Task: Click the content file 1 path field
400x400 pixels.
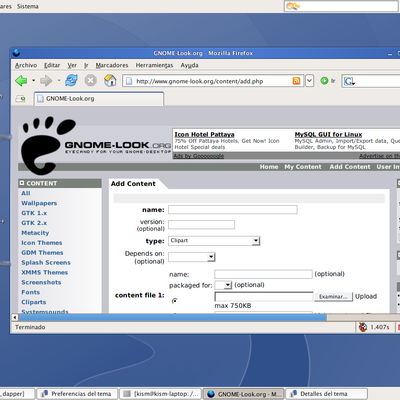Action: tap(264, 296)
